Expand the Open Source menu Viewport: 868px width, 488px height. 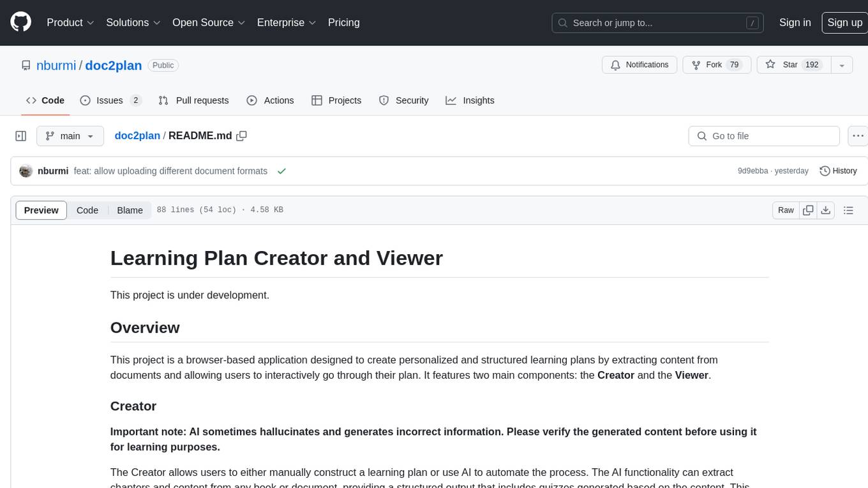click(209, 22)
